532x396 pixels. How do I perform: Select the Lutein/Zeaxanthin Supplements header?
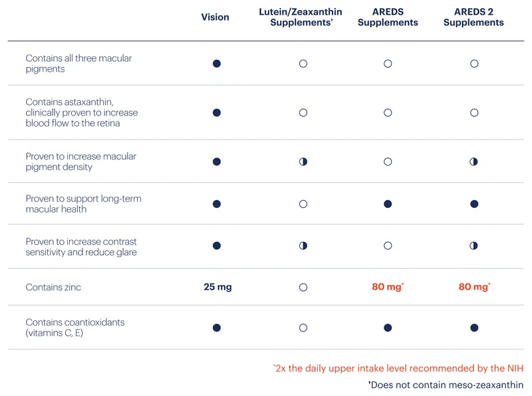point(301,17)
